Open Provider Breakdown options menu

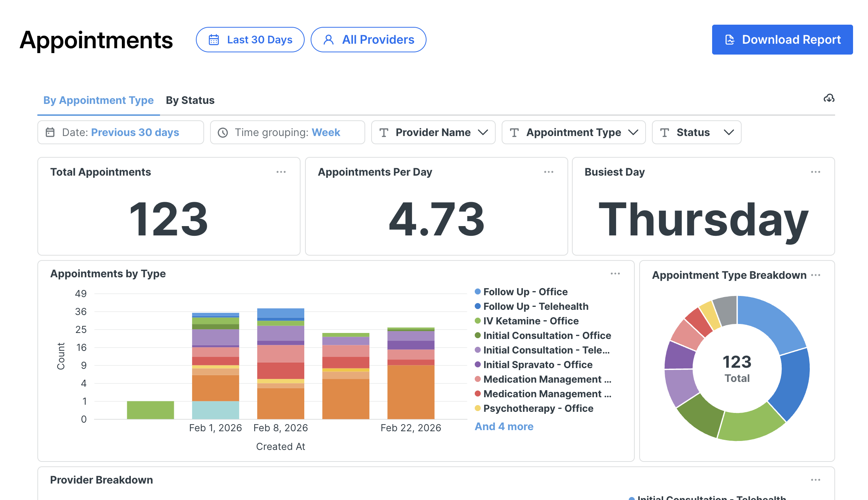[x=815, y=480]
